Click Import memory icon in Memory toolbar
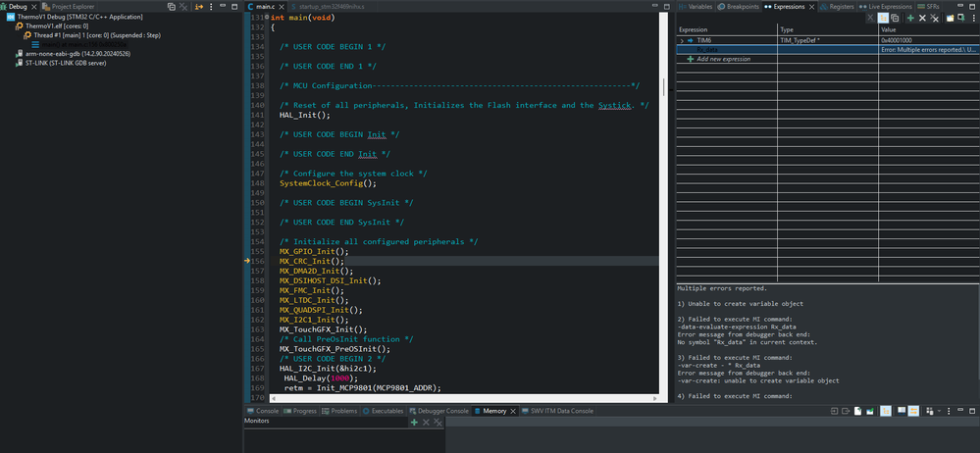 pos(835,411)
